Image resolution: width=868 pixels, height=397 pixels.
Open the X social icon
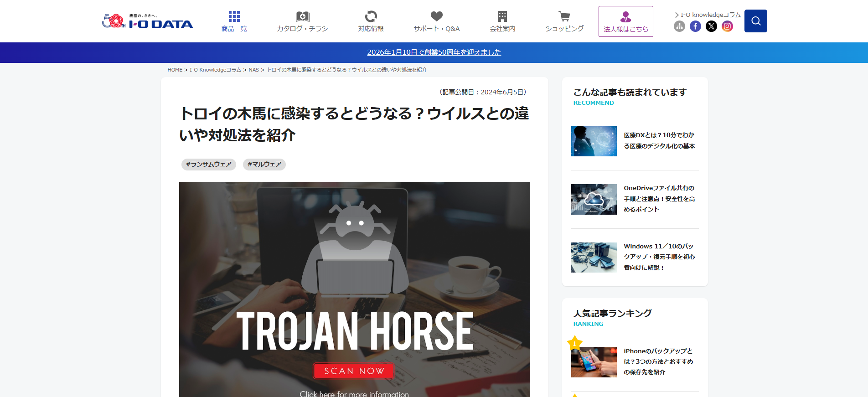711,26
